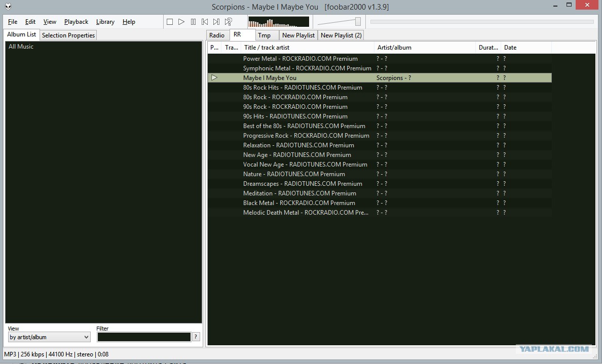Open the View menu
The image size is (602, 364).
coord(50,22)
